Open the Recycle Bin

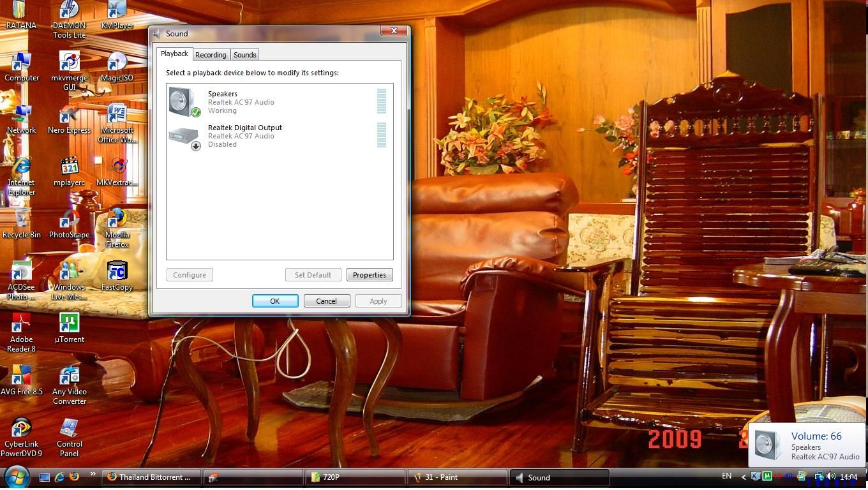[22, 224]
